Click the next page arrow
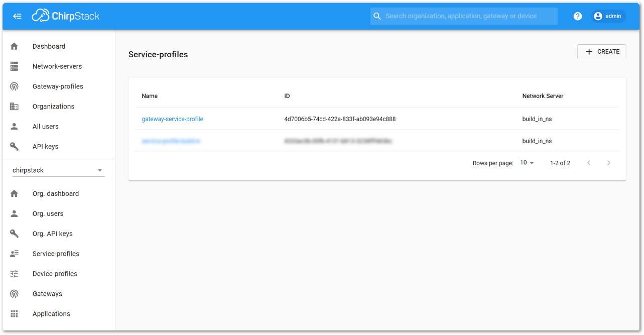This screenshot has height=335, width=644. (609, 163)
